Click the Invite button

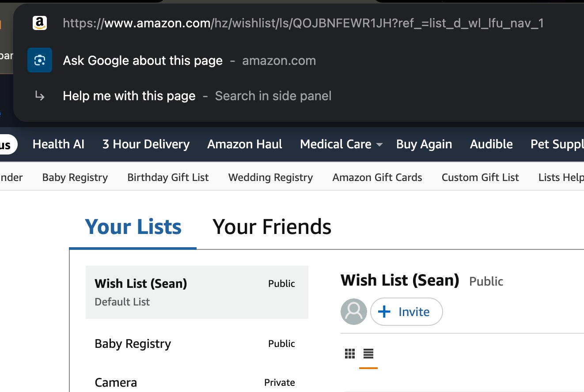click(406, 312)
